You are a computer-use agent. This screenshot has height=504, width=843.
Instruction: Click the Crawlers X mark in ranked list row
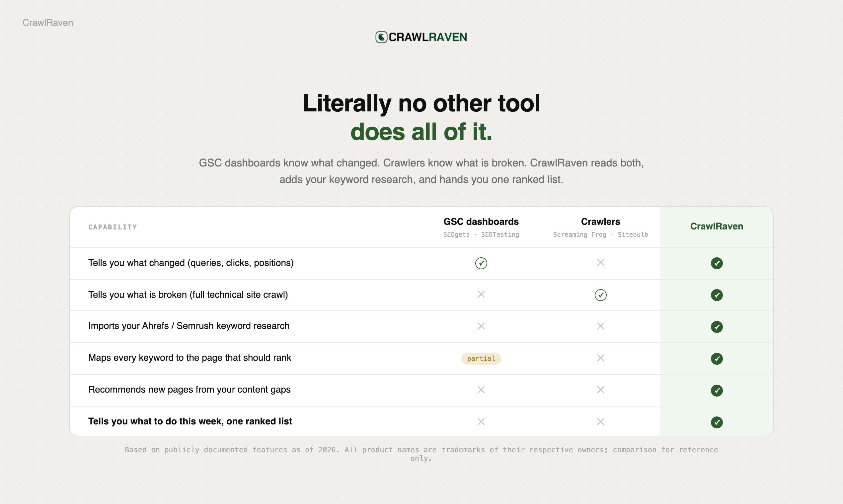(601, 422)
